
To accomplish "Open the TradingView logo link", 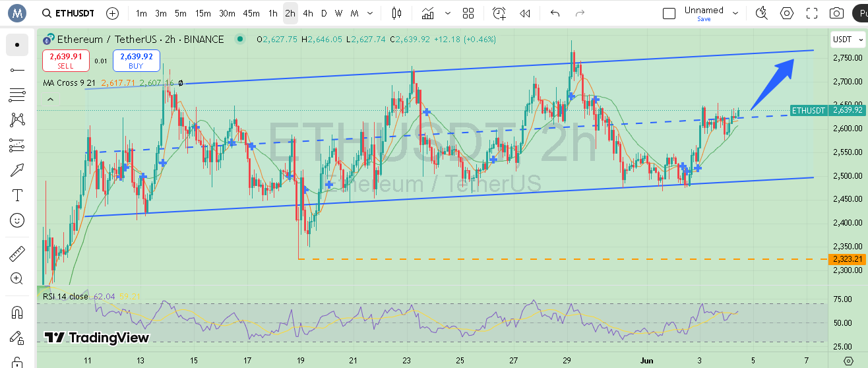I will pos(97,338).
